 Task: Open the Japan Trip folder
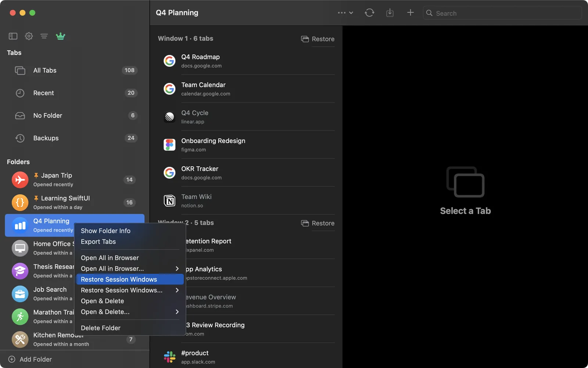click(75, 180)
